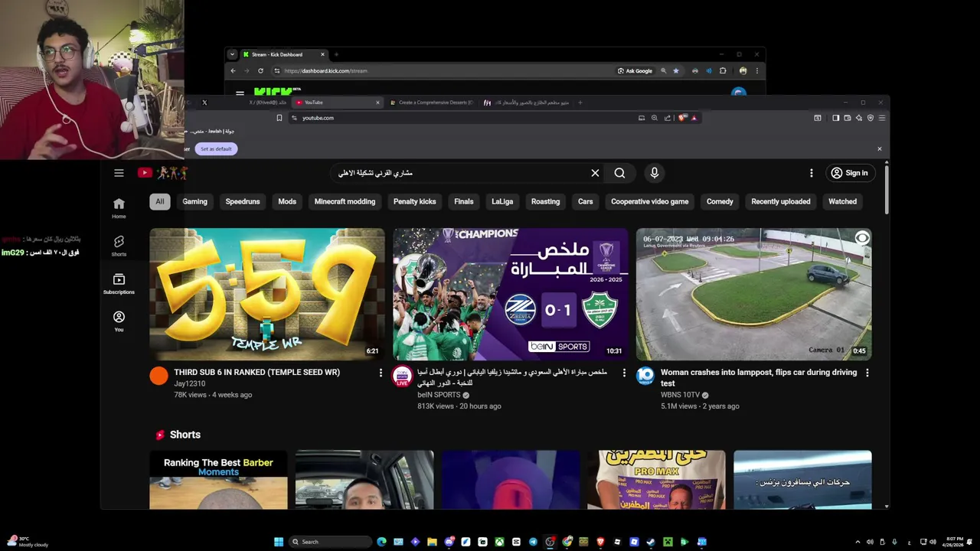Open a new tab in Brave
The width and height of the screenshot is (980, 551).
580,103
